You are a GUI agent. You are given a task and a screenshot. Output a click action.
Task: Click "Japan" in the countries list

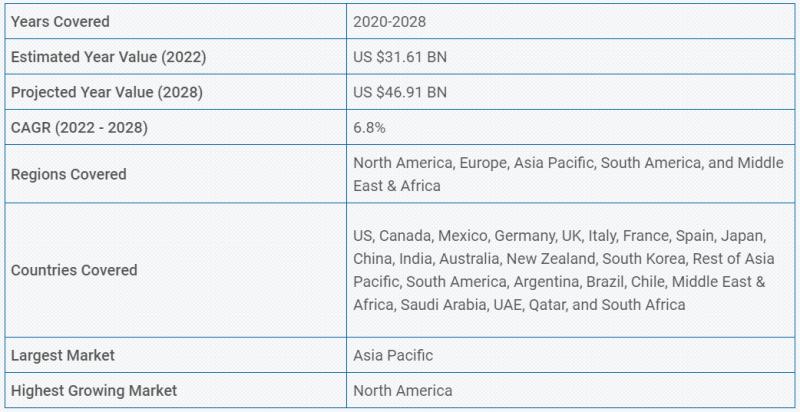(x=745, y=236)
